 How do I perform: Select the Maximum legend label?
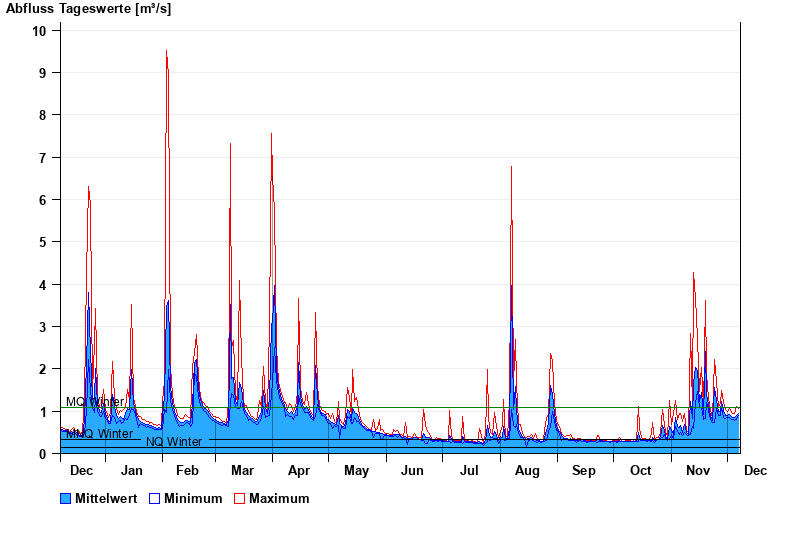[x=279, y=498]
